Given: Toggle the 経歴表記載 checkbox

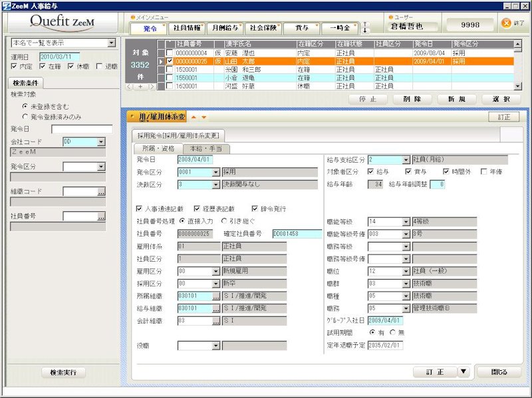Looking at the screenshot, I should [x=197, y=209].
